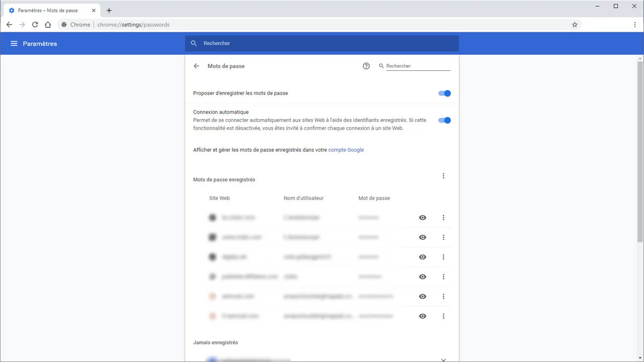Viewport: 644px width, 362px height.
Task: Click the home icon in the toolbar
Action: [x=47, y=24]
